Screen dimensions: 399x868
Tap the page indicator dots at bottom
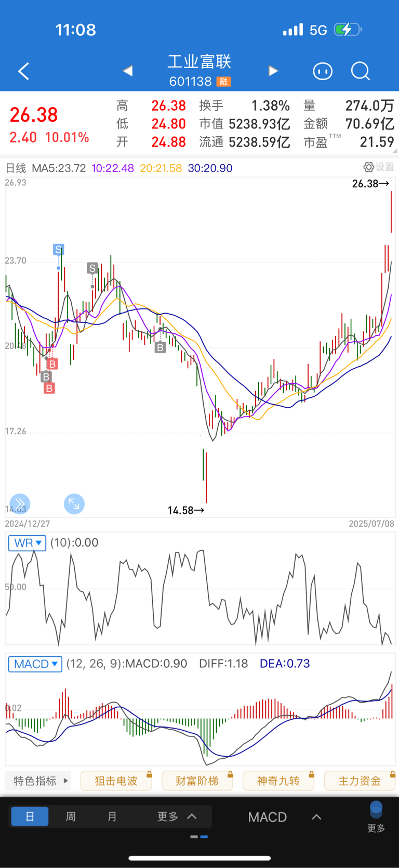pos(199,837)
